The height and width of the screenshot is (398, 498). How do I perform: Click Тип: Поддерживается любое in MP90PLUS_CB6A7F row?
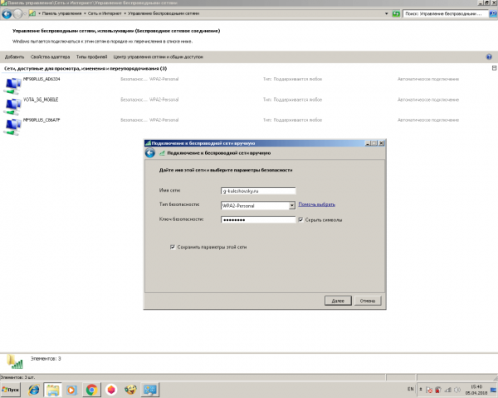click(x=292, y=120)
